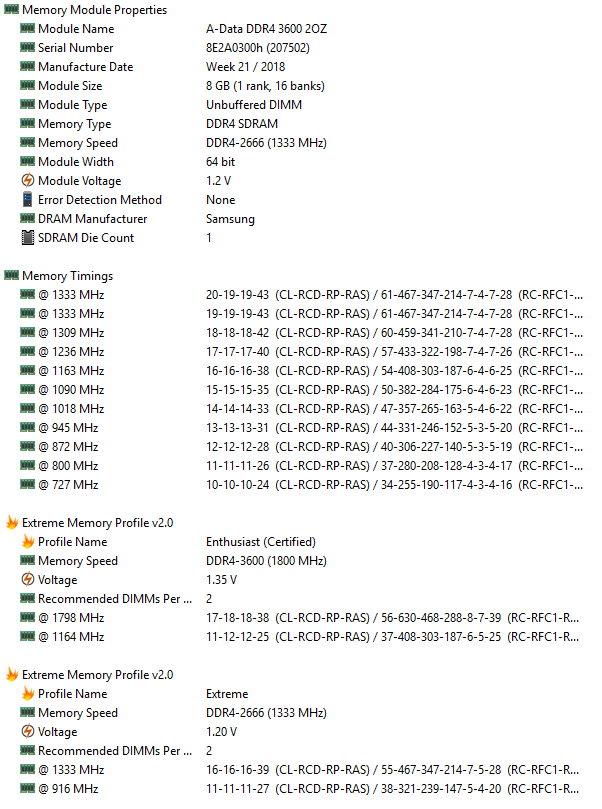Screen dimensions: 602x809
Task: Click the flame icon beside the Extreme Profile Name row
Action: (28, 693)
